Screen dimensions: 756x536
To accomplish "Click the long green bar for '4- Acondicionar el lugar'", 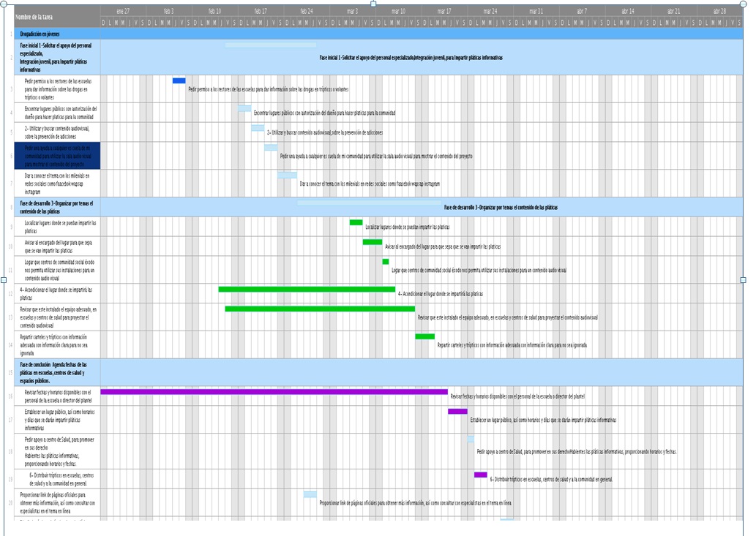I will [x=307, y=290].
